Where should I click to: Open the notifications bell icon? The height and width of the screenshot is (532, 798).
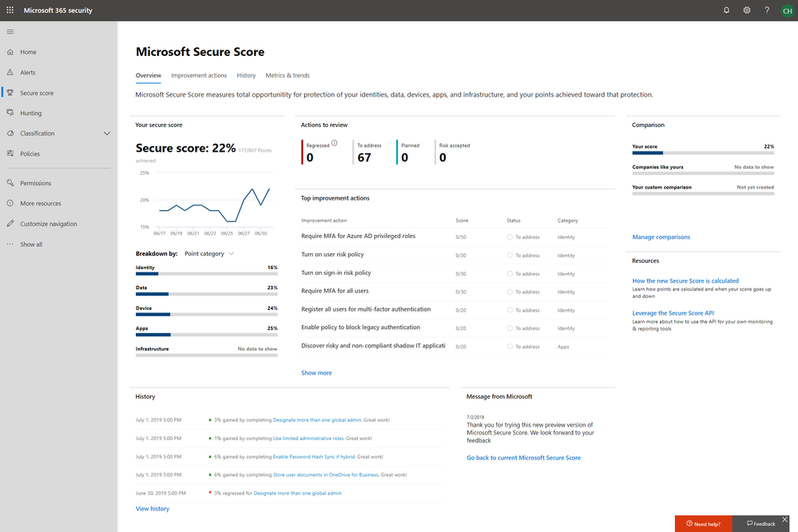[726, 10]
